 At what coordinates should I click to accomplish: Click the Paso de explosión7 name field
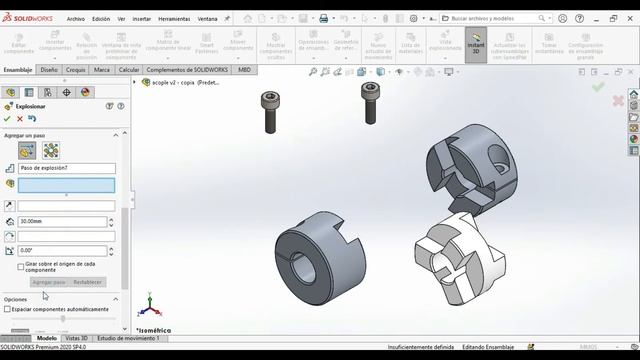67,168
